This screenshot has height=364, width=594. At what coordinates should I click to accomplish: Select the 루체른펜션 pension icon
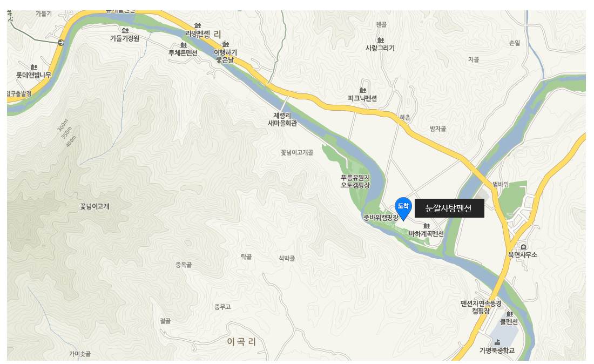pos(184,45)
